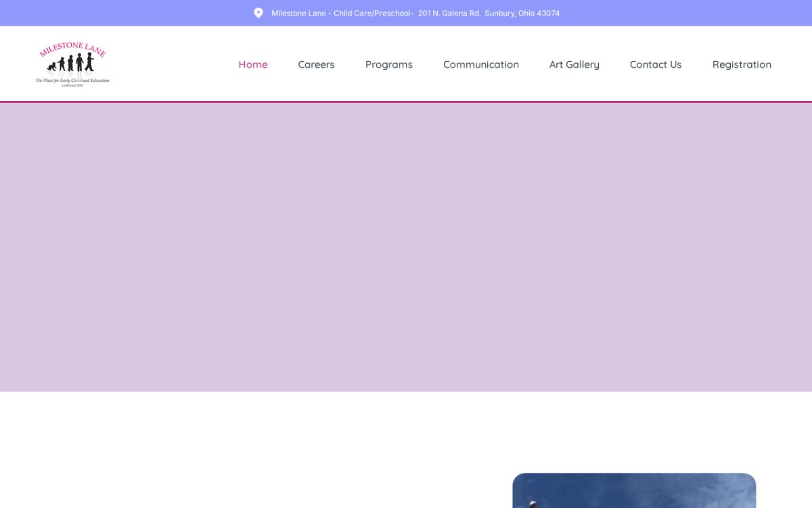The width and height of the screenshot is (812, 508).
Task: Click the '201 N. Galena Rd.' address text
Action: point(449,13)
